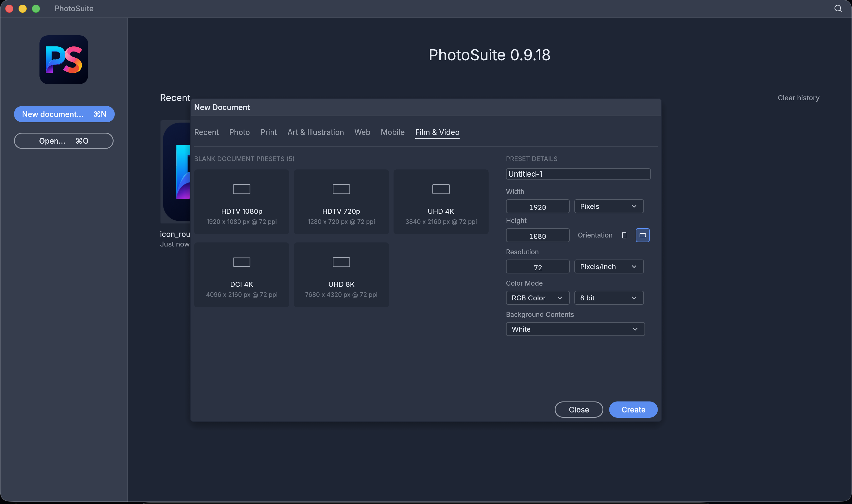Click the Clear history link
Viewport: 852px width, 504px height.
798,98
